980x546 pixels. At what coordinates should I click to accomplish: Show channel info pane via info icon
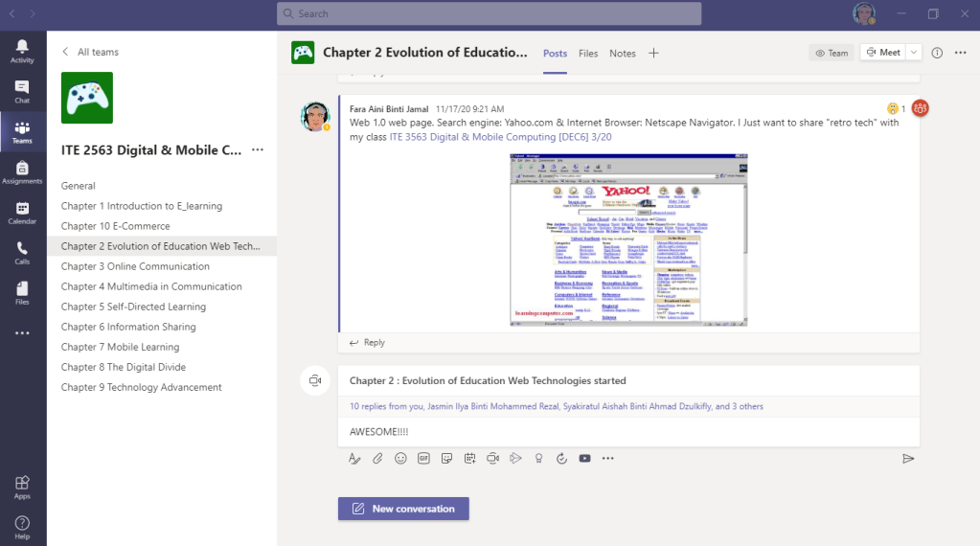pyautogui.click(x=937, y=53)
